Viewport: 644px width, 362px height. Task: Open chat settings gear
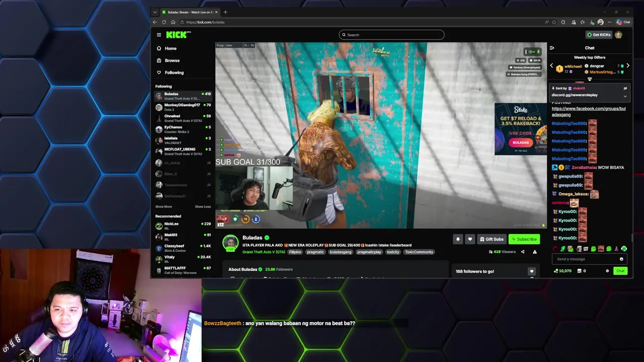607,271
